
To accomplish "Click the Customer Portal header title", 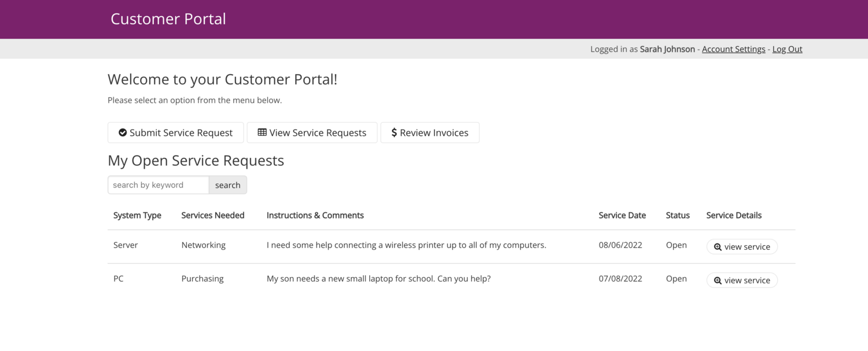I will 168,19.
